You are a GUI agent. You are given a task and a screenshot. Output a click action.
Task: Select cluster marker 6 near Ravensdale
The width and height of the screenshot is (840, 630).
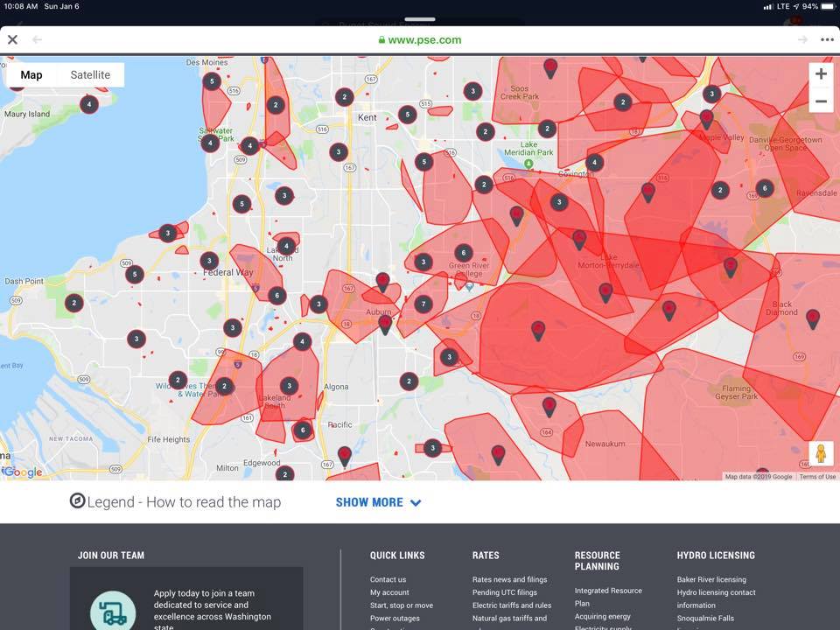(765, 188)
